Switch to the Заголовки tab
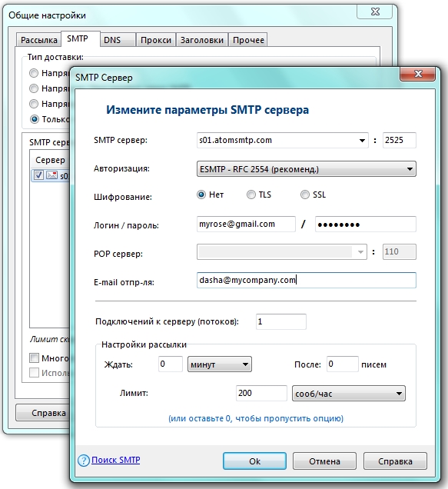 [x=202, y=40]
